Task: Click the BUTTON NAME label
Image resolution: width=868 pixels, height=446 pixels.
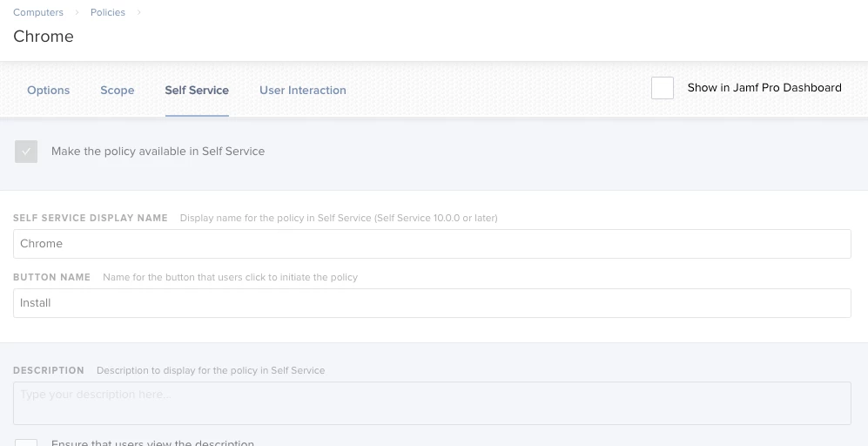Action: tap(52, 277)
